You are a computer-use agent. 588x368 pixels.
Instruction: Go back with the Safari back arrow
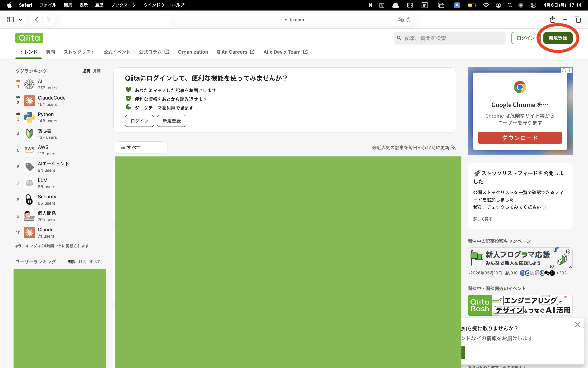click(x=36, y=19)
